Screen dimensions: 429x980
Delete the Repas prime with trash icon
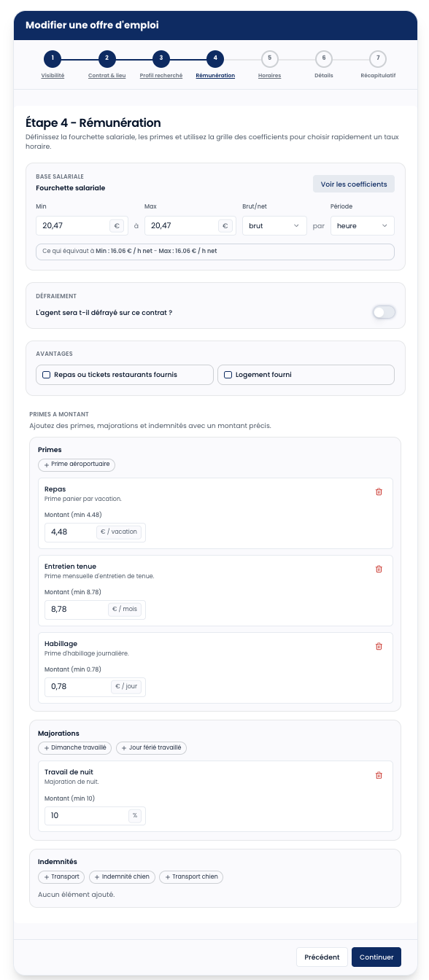(x=379, y=491)
